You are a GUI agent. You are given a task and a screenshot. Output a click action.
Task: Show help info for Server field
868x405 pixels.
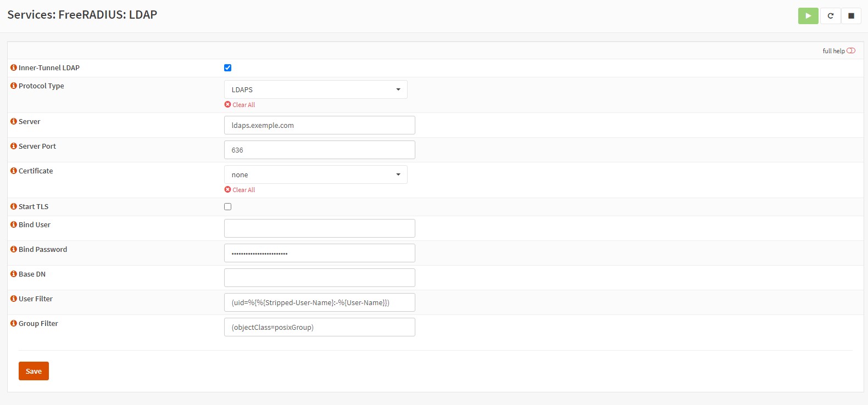[14, 121]
